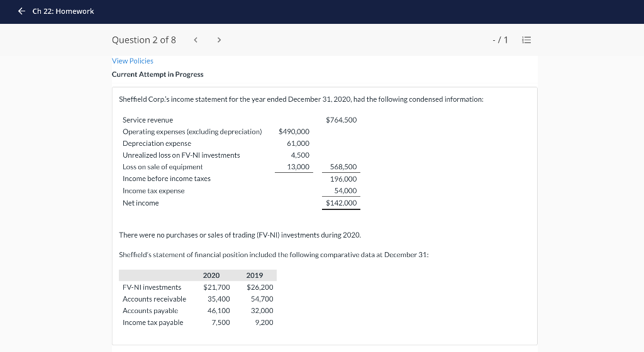Go back using the left arrow icon
The width and height of the screenshot is (644, 352).
click(22, 11)
